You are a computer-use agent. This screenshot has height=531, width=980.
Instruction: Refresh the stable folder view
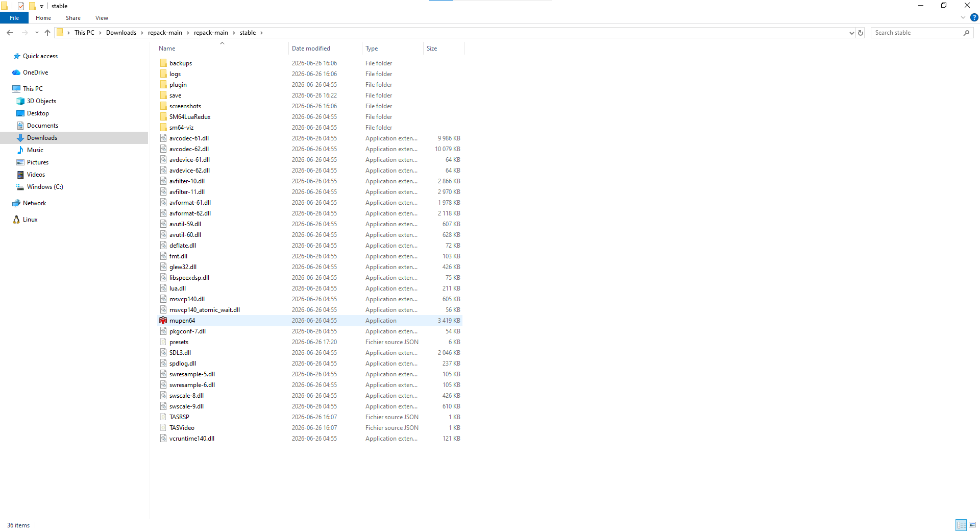tap(861, 33)
